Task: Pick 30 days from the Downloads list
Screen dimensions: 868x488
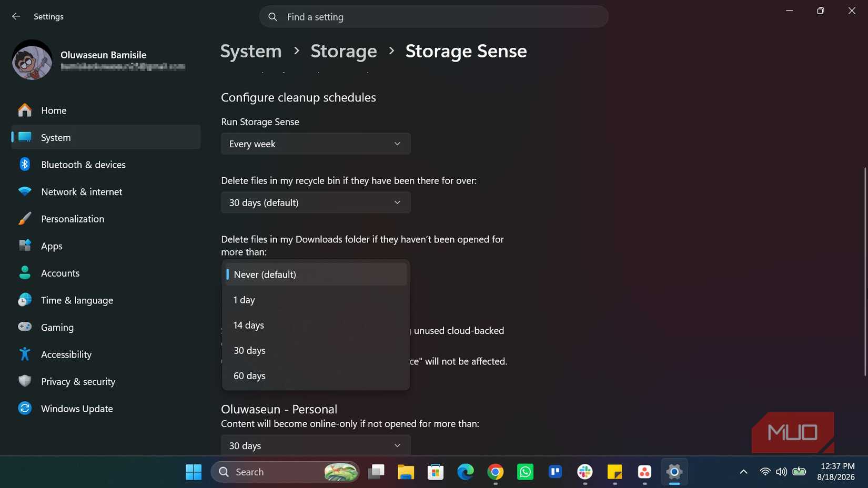Action: (316, 350)
